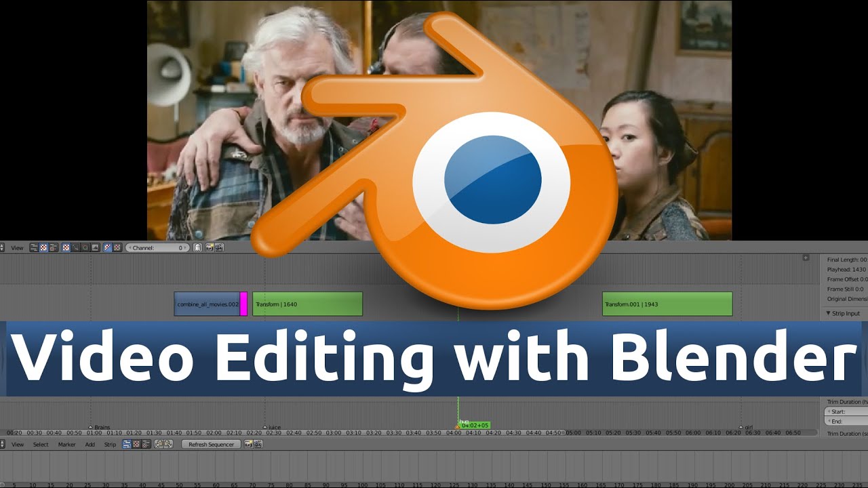Select Sequencer and Preview combined view, lower header
This screenshot has width=868, height=488.
click(x=146, y=445)
